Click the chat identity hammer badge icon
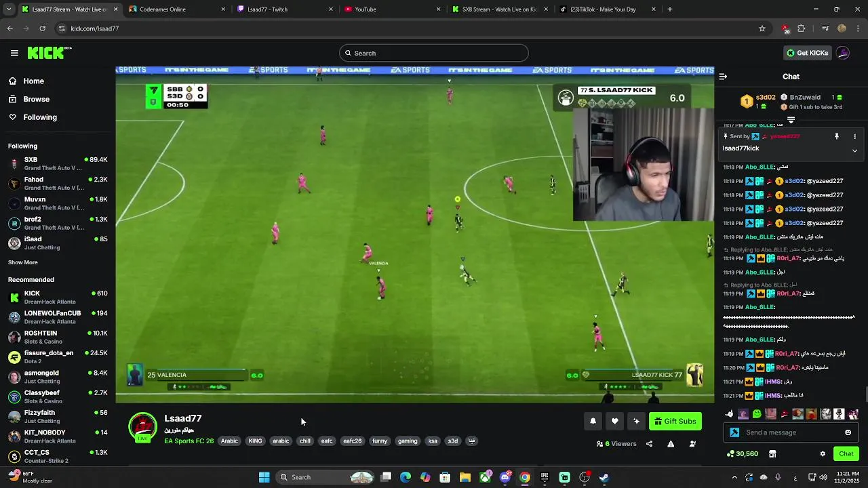The image size is (868, 488). [734, 432]
